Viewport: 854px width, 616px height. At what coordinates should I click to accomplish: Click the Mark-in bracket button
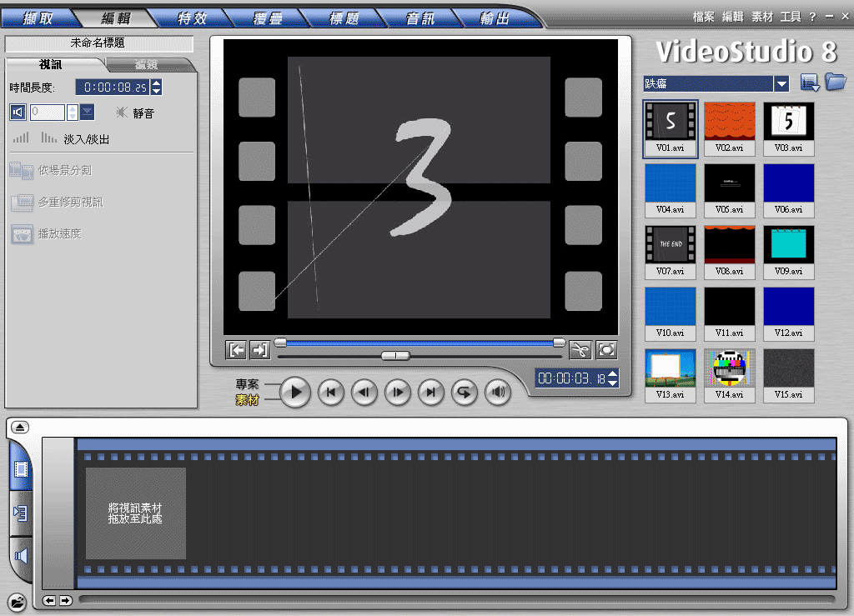point(236,350)
